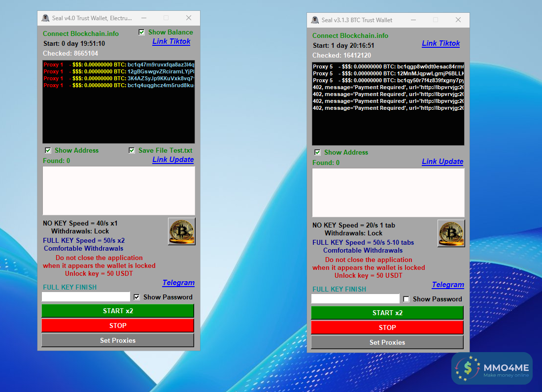Select log line with address 12MnMJqpwLgmjP6BLL
This screenshot has width=542, height=392.
tap(388, 73)
